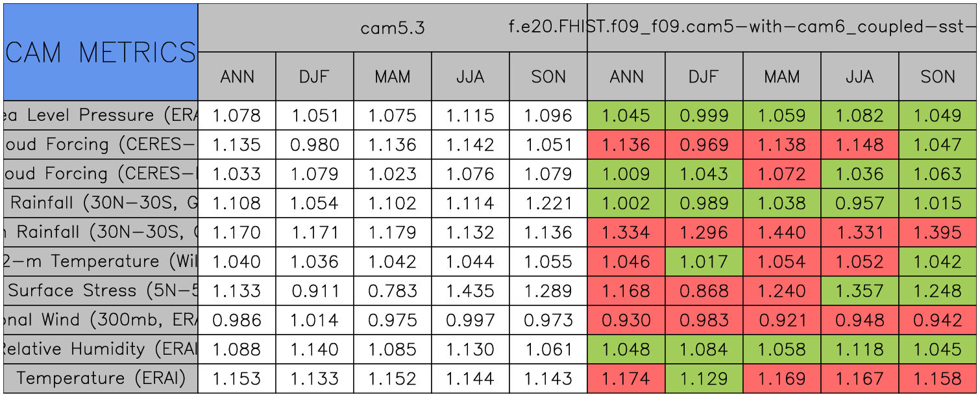Click the DJF header under cam5.3
The height and width of the screenshot is (397, 980).
(315, 77)
